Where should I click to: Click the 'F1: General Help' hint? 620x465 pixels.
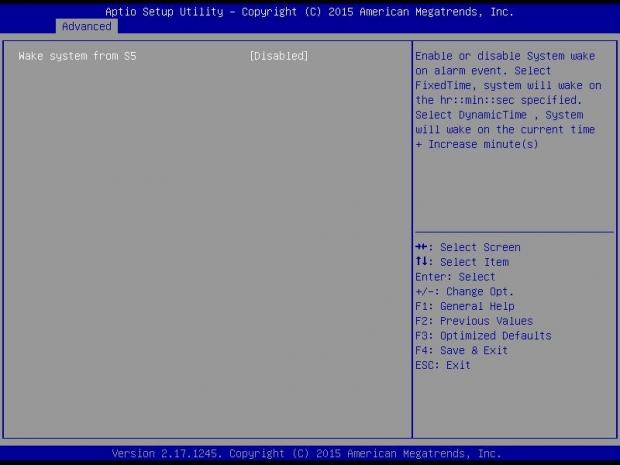pos(465,306)
